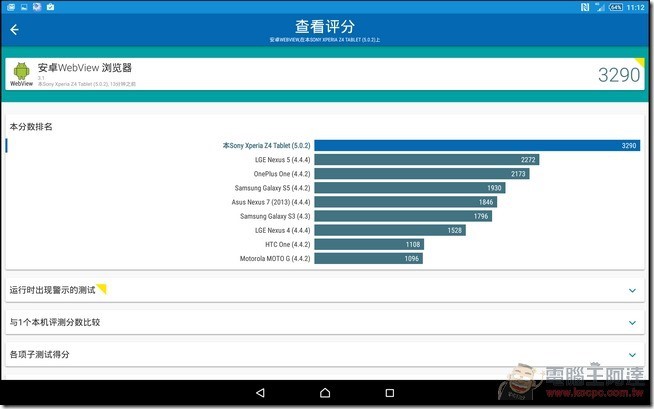The width and height of the screenshot is (654, 409).
Task: Tap the HTC One bar 1108
Action: (x=369, y=244)
